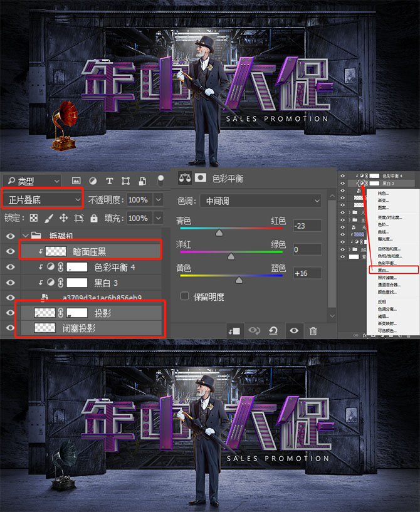Select the pixel layer filter icon

coord(76,180)
